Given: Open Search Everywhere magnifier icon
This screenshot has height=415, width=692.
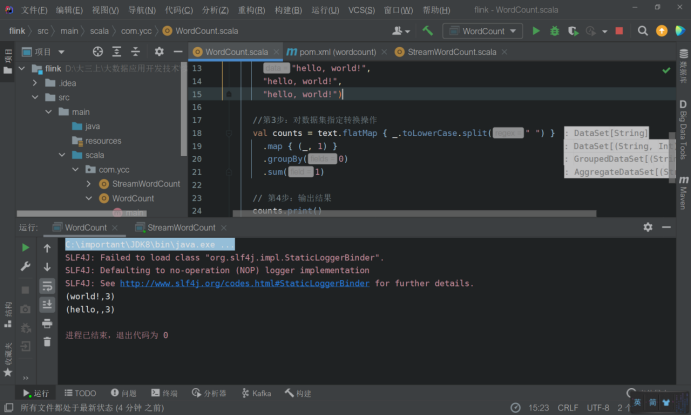Looking at the screenshot, I should pos(643,31).
